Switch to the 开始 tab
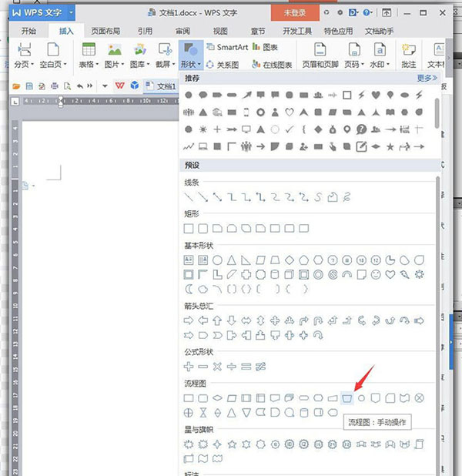Screen dimensions: 462x476 point(28,31)
